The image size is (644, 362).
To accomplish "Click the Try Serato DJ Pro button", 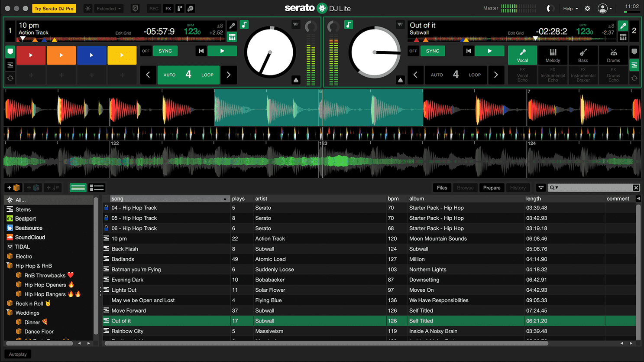I will click(54, 8).
